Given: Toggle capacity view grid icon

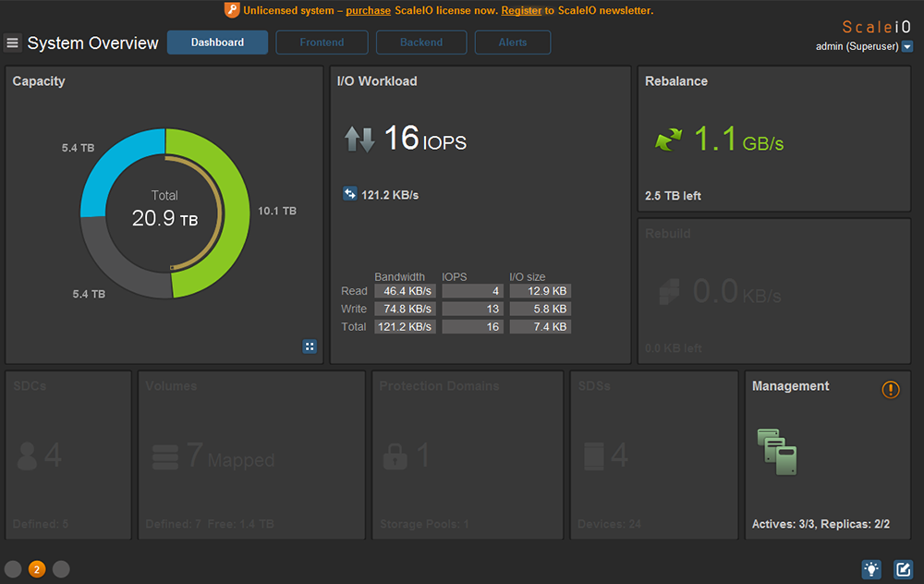Looking at the screenshot, I should point(310,347).
